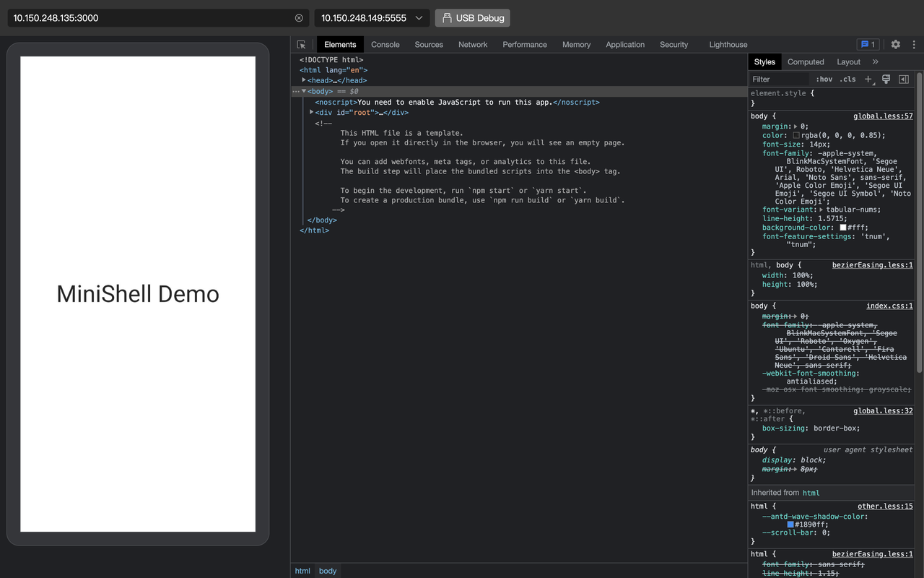
Task: Click the ellipsis actions beside body node
Action: tap(295, 92)
